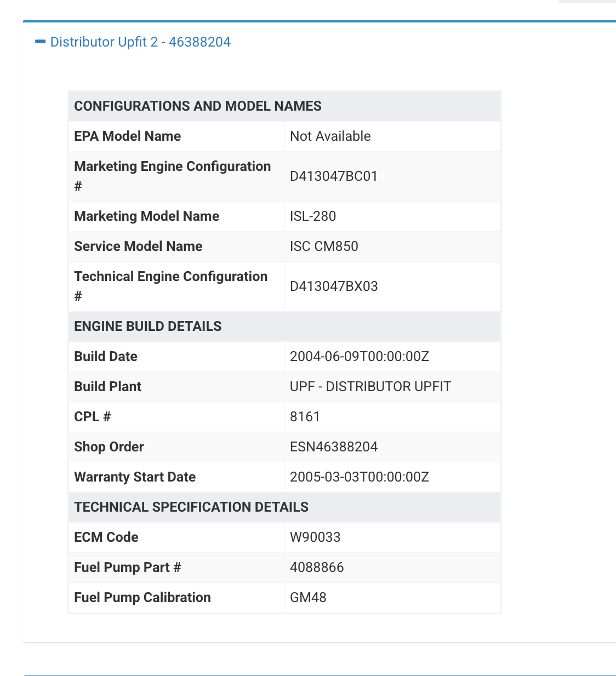
Task: Select the TECHNICAL SPECIFICATION DETAILS header
Action: [191, 507]
